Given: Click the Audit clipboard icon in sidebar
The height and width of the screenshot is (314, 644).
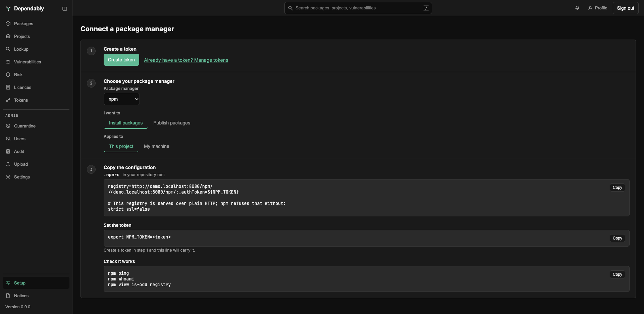Looking at the screenshot, I should click(8, 151).
